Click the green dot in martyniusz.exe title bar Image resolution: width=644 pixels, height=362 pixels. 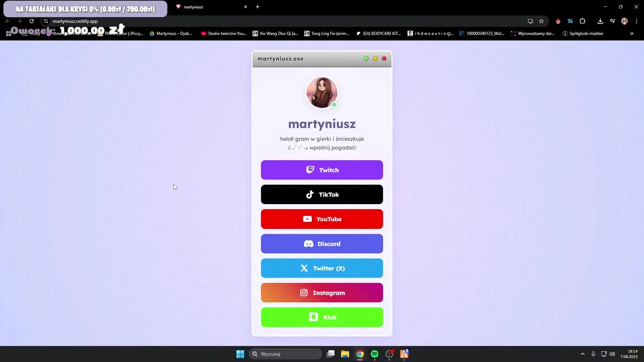click(x=366, y=59)
